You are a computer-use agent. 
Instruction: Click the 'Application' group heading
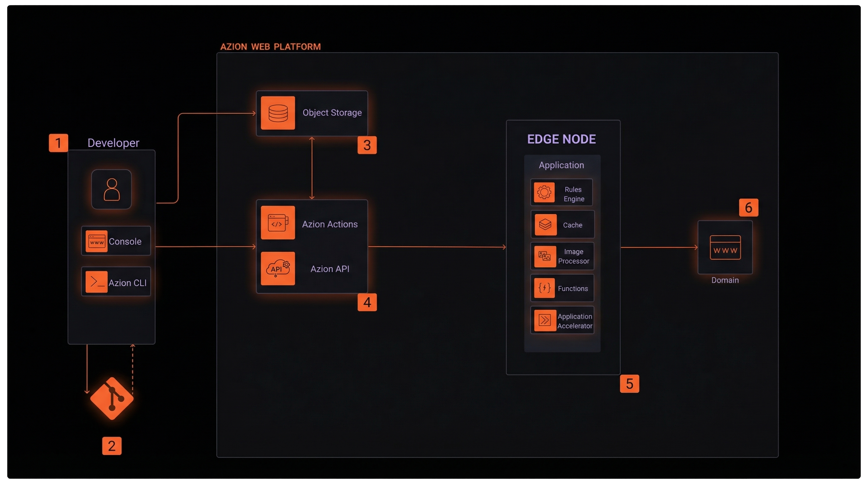point(561,165)
